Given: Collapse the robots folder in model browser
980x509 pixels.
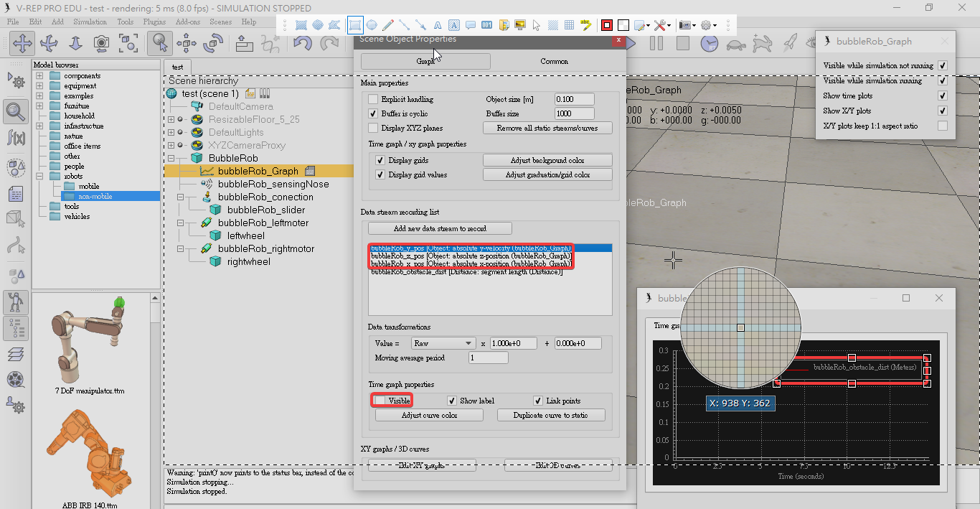Looking at the screenshot, I should click(39, 176).
